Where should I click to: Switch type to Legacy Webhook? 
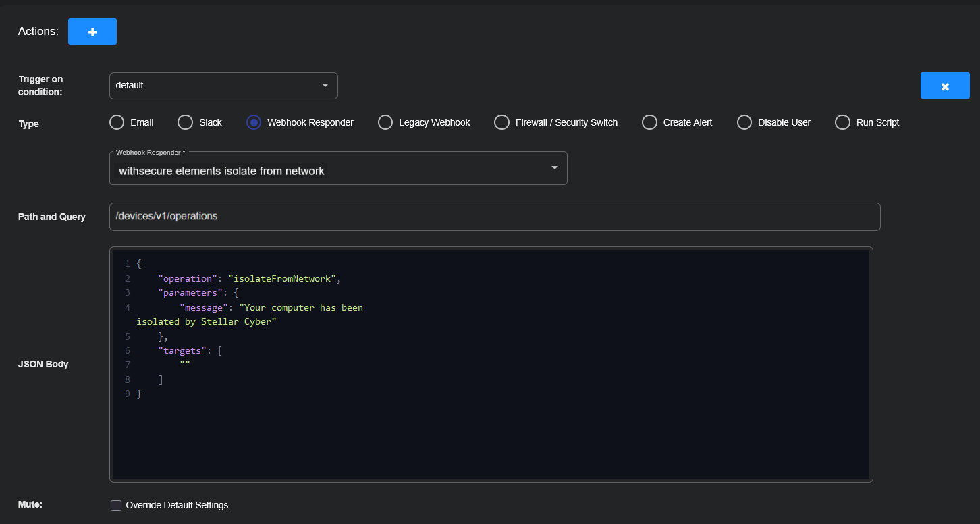coord(385,122)
